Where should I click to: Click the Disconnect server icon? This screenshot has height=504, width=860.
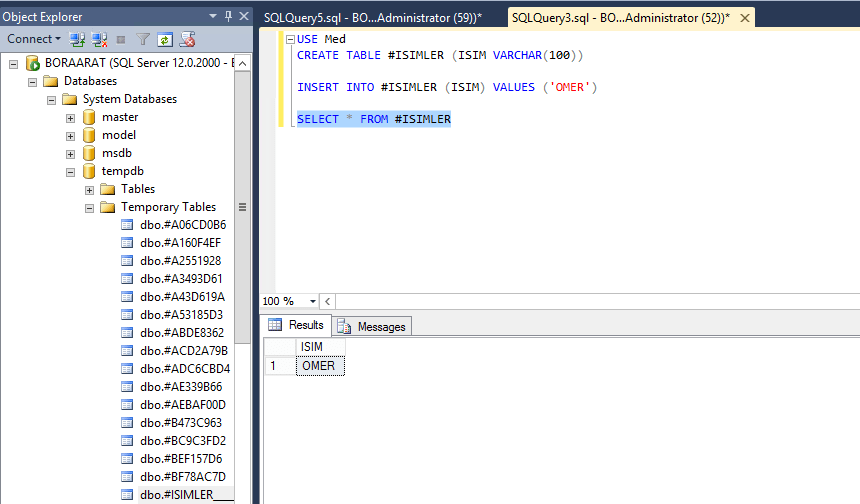tap(99, 39)
